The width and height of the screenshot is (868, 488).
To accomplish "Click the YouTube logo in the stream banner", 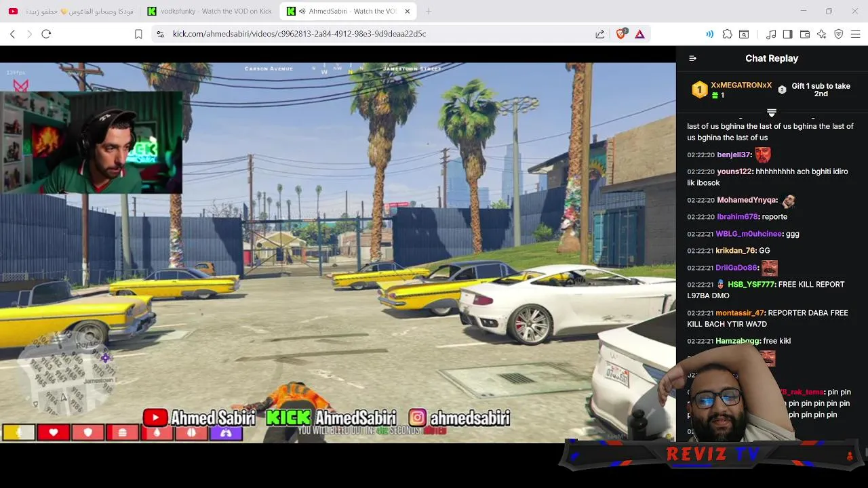I will 155,418.
